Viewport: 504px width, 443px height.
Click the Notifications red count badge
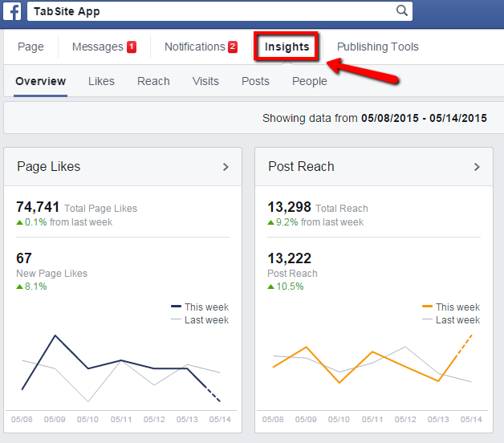(233, 47)
